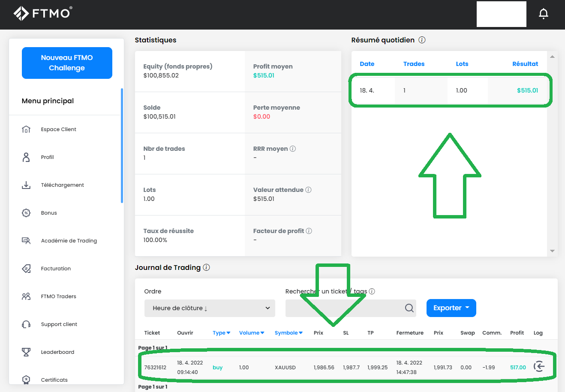Open the Type column filter
Viewport: 565px width, 392px height.
click(x=221, y=333)
